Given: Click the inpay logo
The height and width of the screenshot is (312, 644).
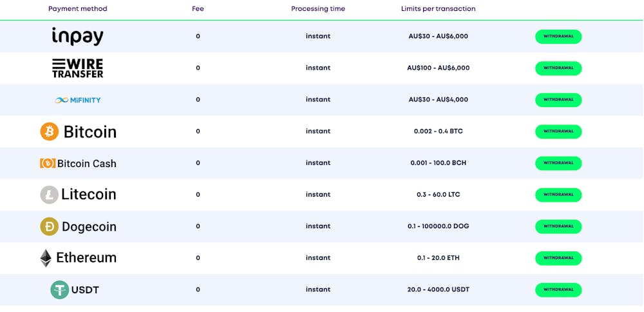Looking at the screenshot, I should coord(78,36).
